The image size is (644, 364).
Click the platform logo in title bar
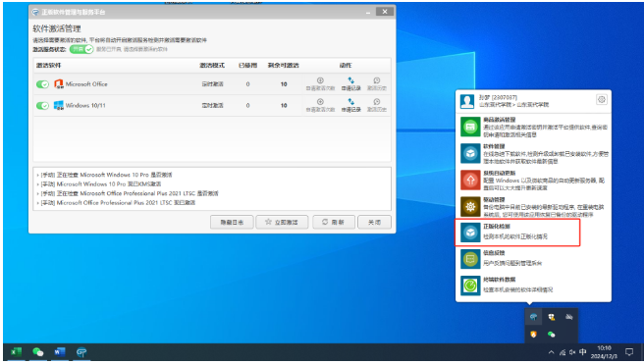pyautogui.click(x=35, y=12)
